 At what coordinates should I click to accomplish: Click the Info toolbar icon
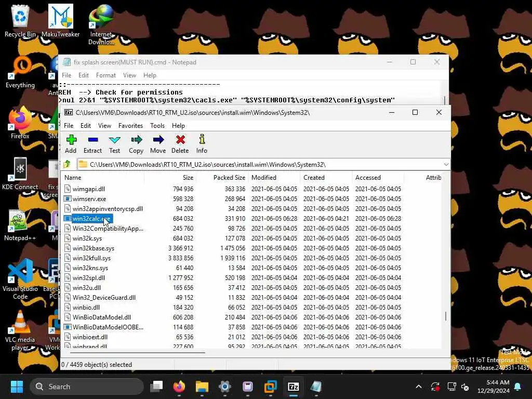[x=202, y=144]
